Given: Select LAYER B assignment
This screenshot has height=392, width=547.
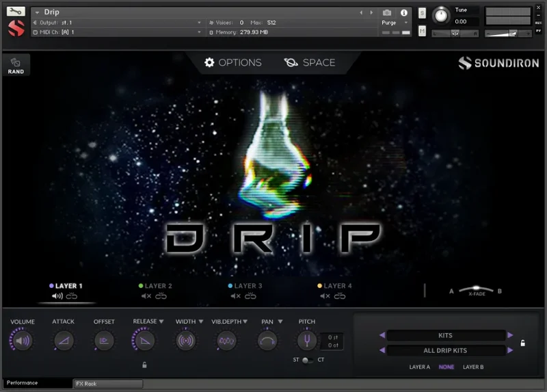Looking at the screenshot, I should pyautogui.click(x=473, y=367).
